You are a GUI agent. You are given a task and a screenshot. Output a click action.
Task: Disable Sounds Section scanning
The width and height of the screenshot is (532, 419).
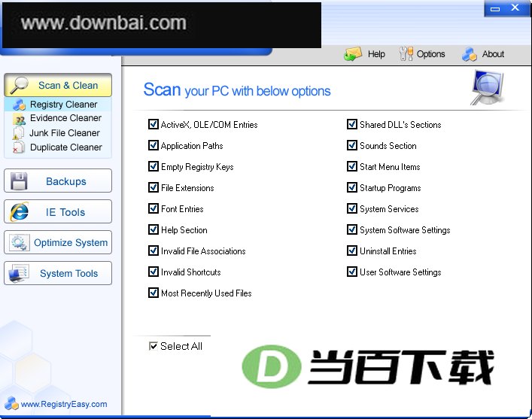pos(352,145)
